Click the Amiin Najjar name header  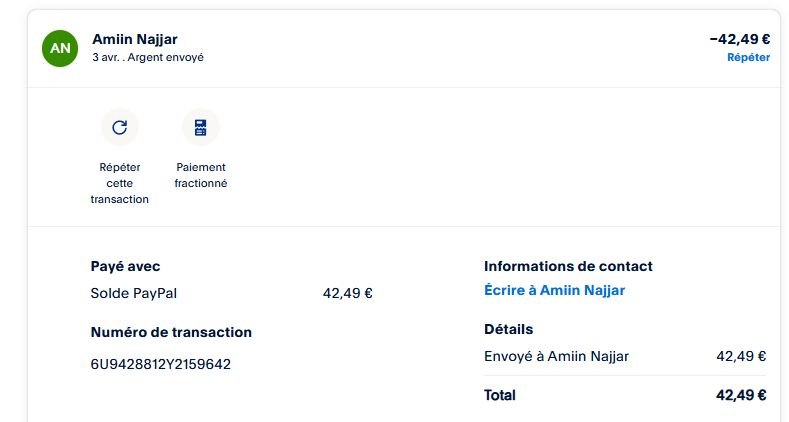point(135,39)
